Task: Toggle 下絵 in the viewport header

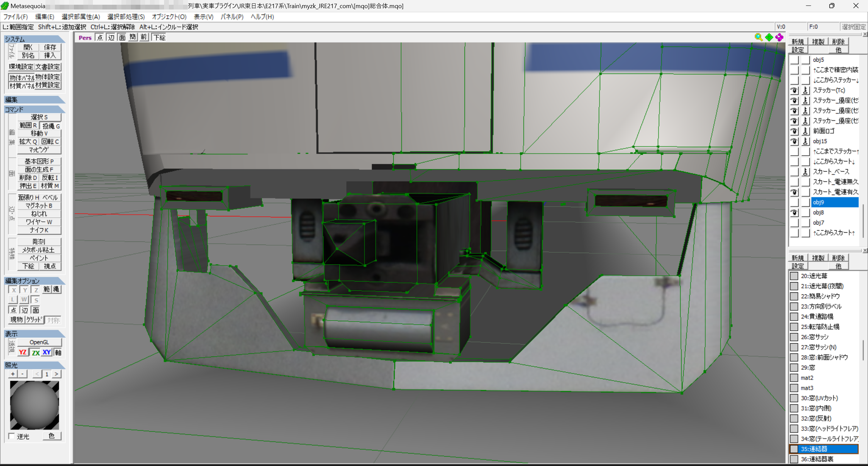Action: pyautogui.click(x=159, y=37)
